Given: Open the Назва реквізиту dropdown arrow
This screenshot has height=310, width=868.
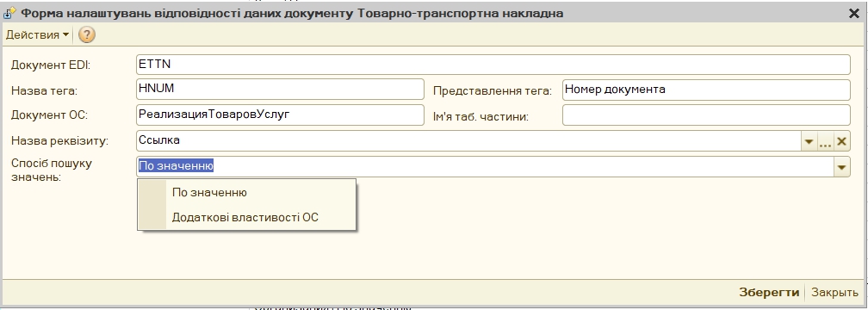Looking at the screenshot, I should 809,142.
